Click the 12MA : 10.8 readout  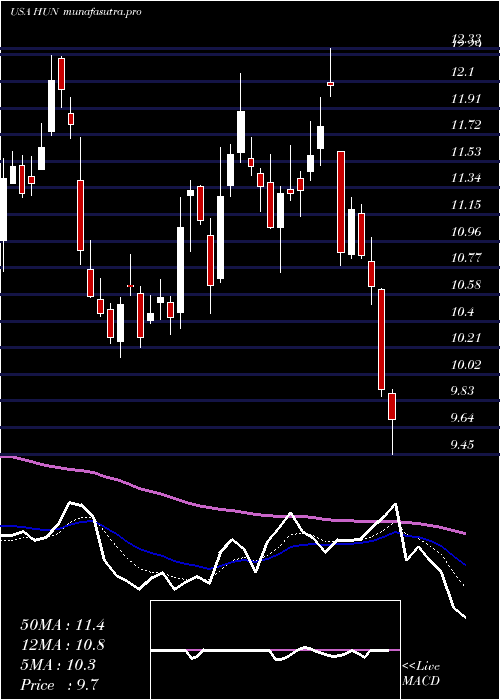pyautogui.click(x=62, y=645)
